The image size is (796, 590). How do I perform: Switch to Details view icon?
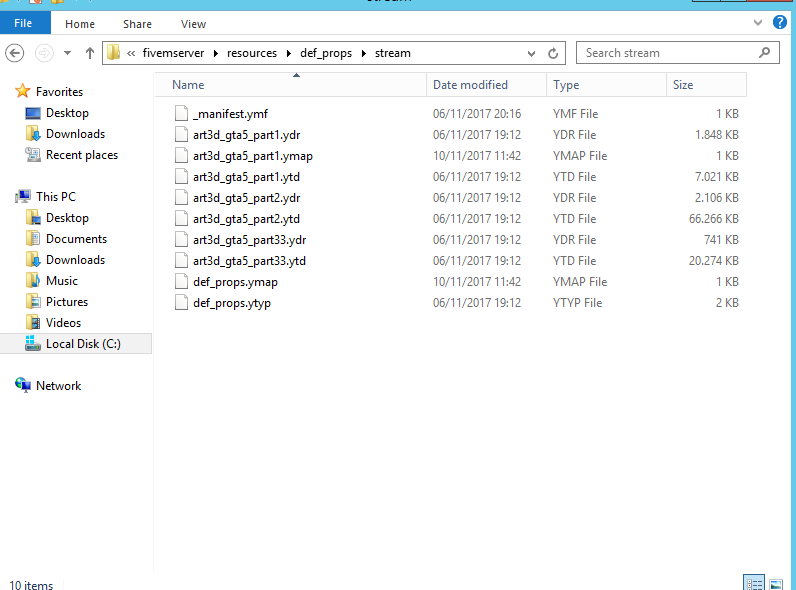tap(754, 583)
